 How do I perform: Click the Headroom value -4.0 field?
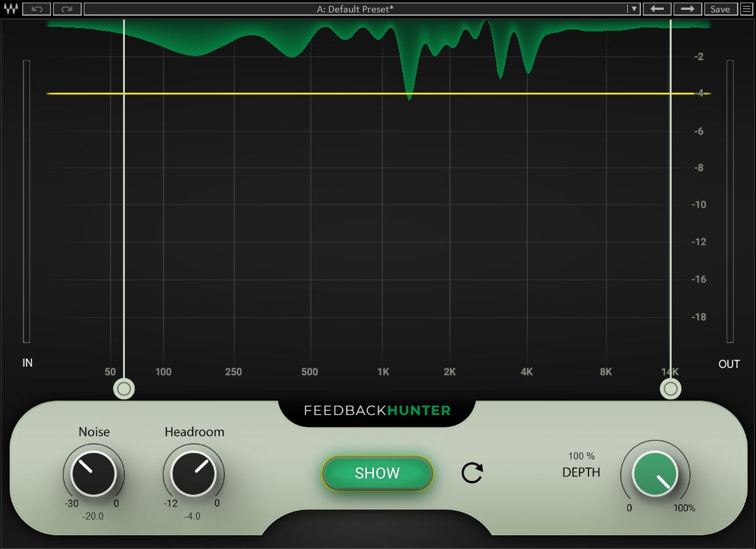point(192,516)
